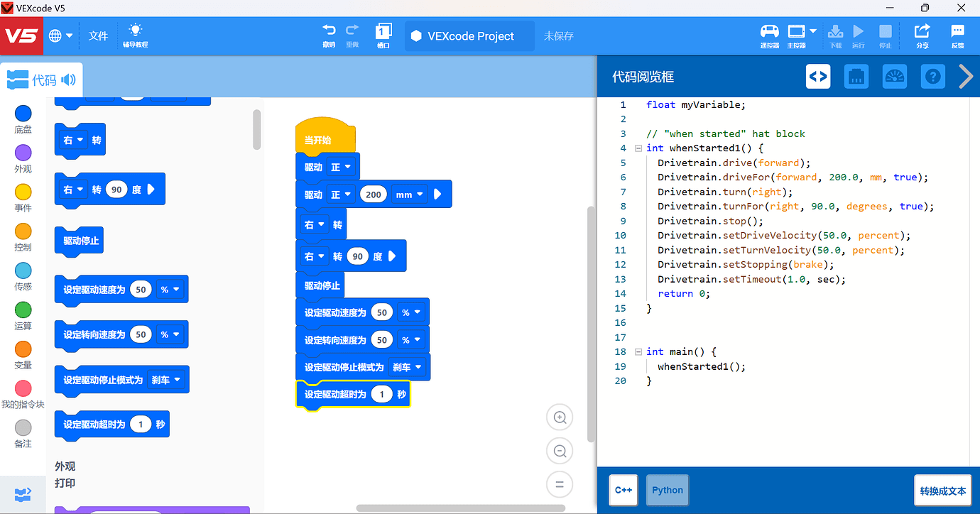Image resolution: width=980 pixels, height=514 pixels.
Task: Open the 文件 menu
Action: click(x=98, y=35)
